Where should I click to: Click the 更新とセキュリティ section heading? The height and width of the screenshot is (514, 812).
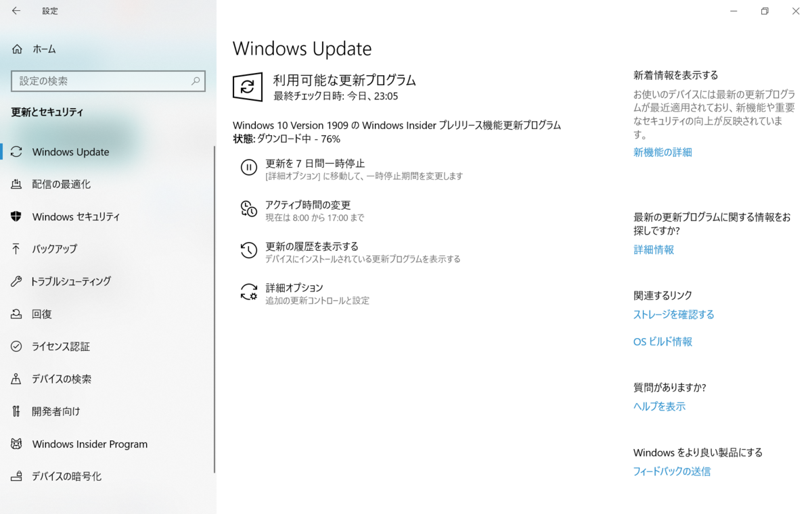click(47, 112)
